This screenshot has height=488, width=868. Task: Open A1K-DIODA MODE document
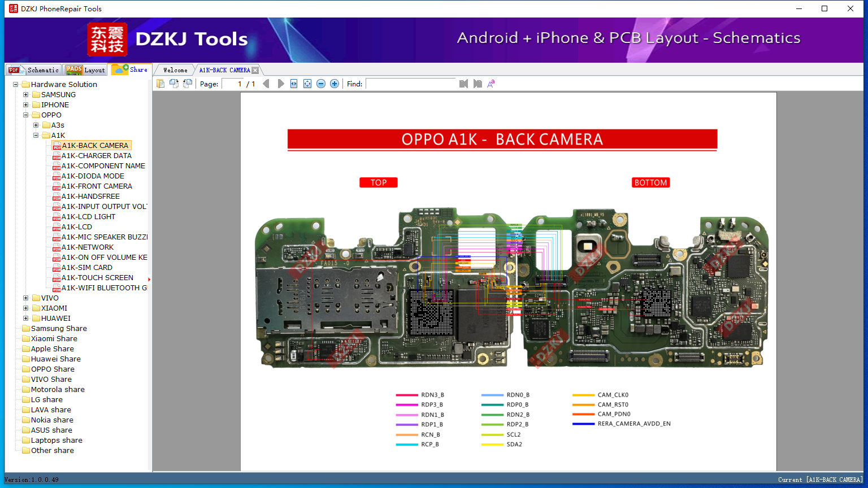pyautogui.click(x=93, y=176)
